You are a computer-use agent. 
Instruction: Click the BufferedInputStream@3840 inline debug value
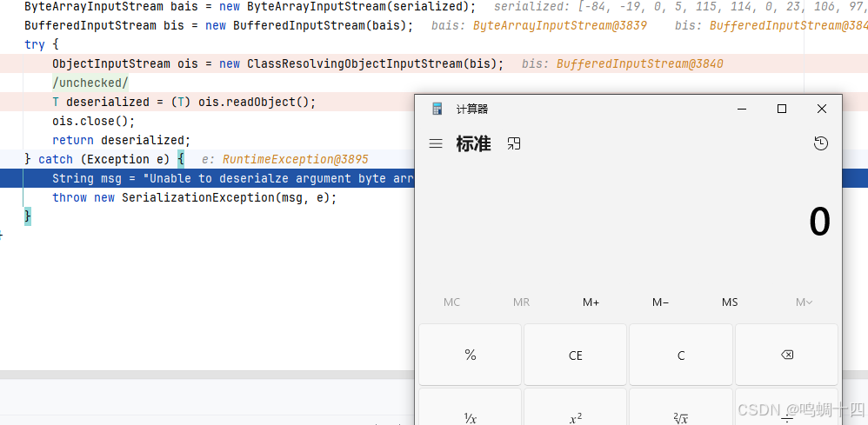coord(640,64)
